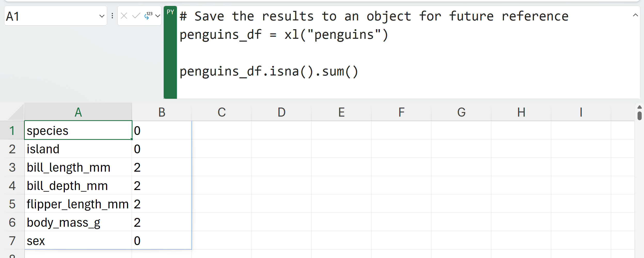Click the green PY badge in formula bar

[170, 12]
